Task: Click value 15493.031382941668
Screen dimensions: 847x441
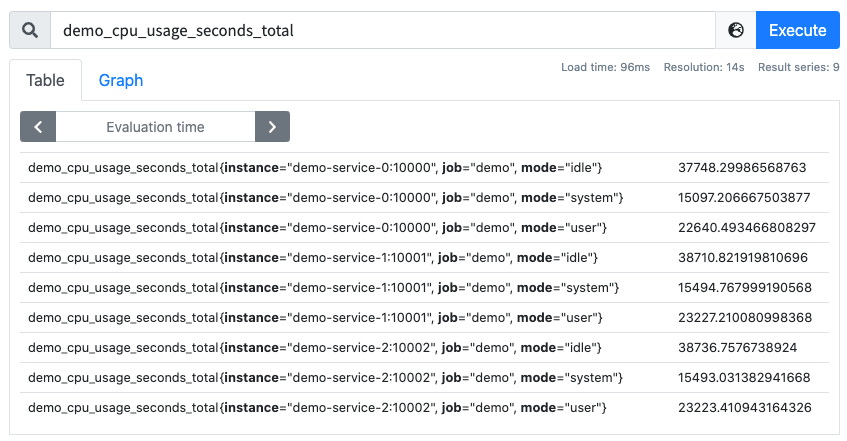Action: [x=744, y=378]
